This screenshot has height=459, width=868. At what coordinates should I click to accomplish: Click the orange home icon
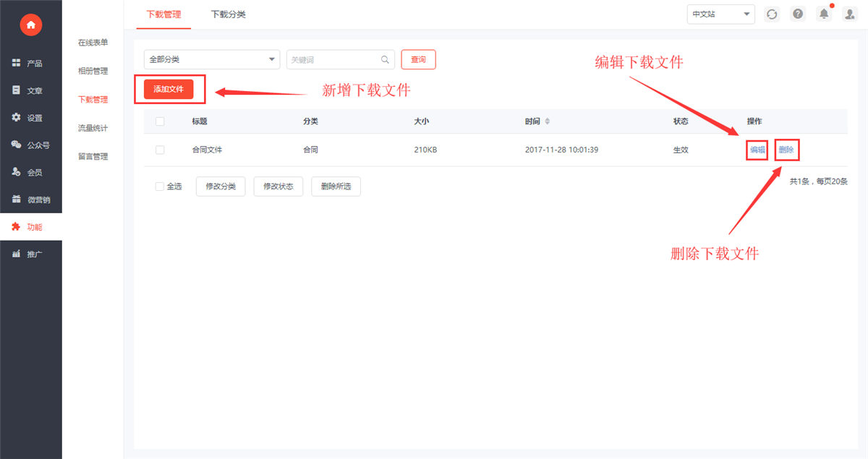tap(30, 25)
